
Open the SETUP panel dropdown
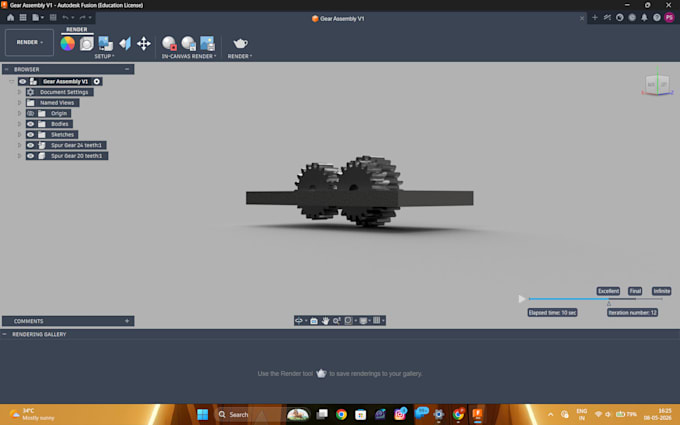[x=104, y=56]
